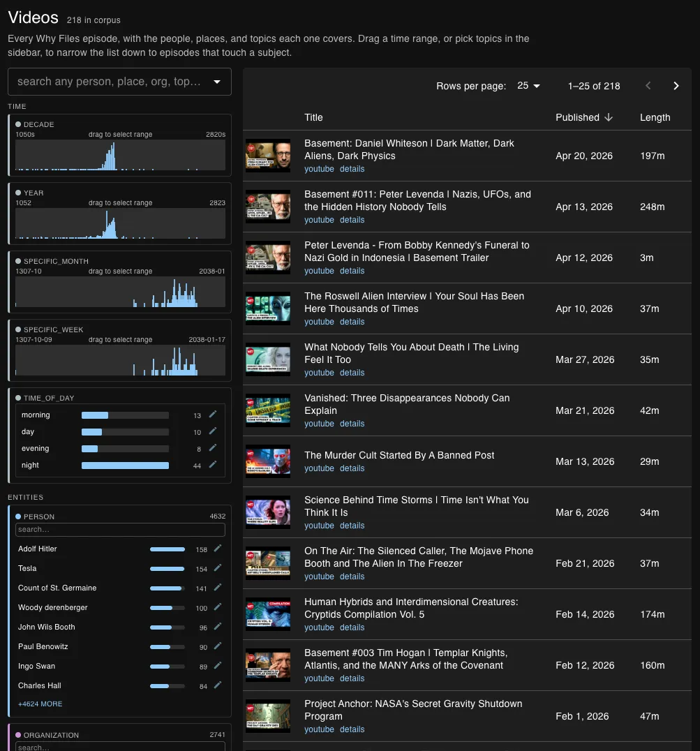Select Adolf Hitler in the person list
This screenshot has height=751, width=700.
120,549
